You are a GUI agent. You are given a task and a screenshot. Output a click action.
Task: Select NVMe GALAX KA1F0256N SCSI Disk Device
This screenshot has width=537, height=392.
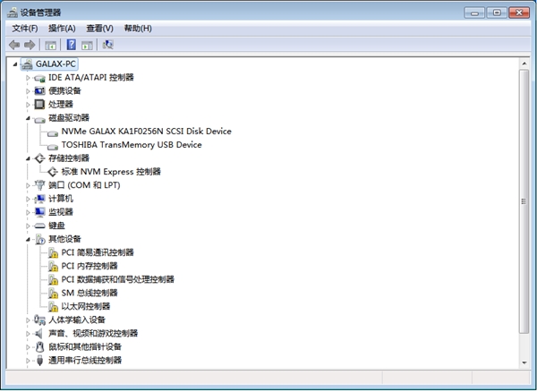click(146, 132)
